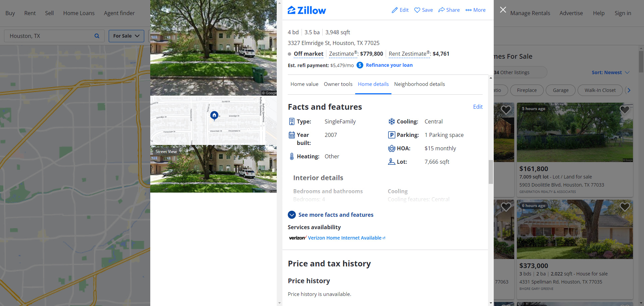Open the Sell menu
The height and width of the screenshot is (306, 644).
[49, 13]
